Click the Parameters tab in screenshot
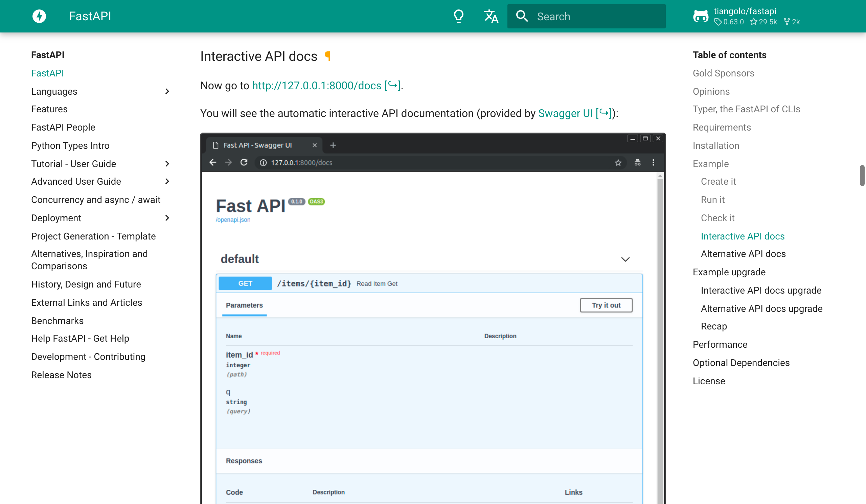866x504 pixels. (244, 305)
